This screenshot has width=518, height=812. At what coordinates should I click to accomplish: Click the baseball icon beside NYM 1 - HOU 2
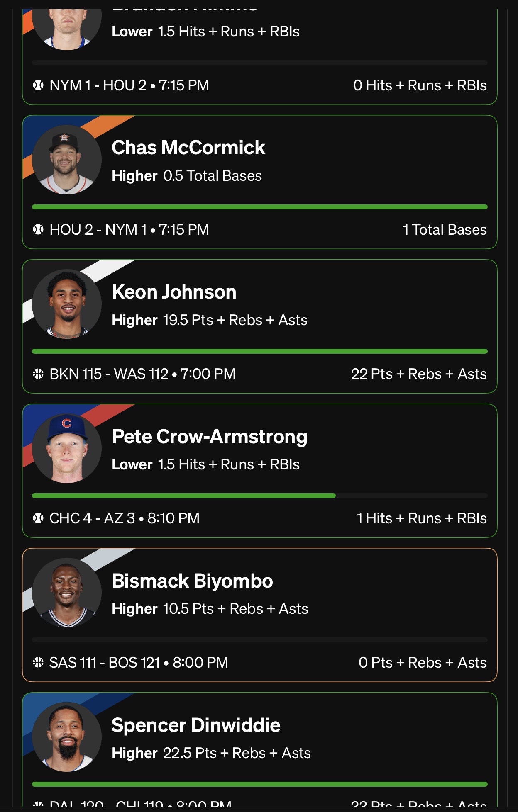point(38,85)
